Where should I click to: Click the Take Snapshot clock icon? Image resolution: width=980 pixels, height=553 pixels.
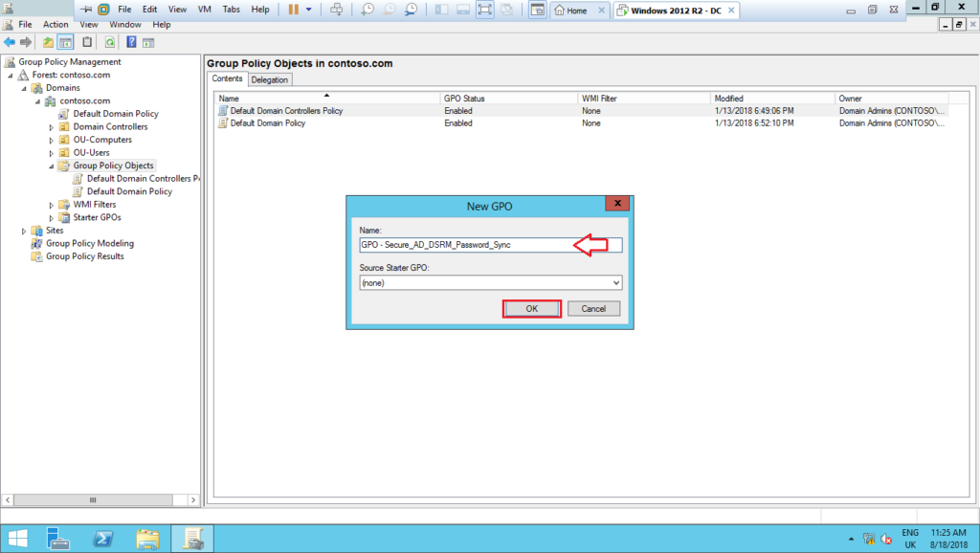tap(367, 10)
